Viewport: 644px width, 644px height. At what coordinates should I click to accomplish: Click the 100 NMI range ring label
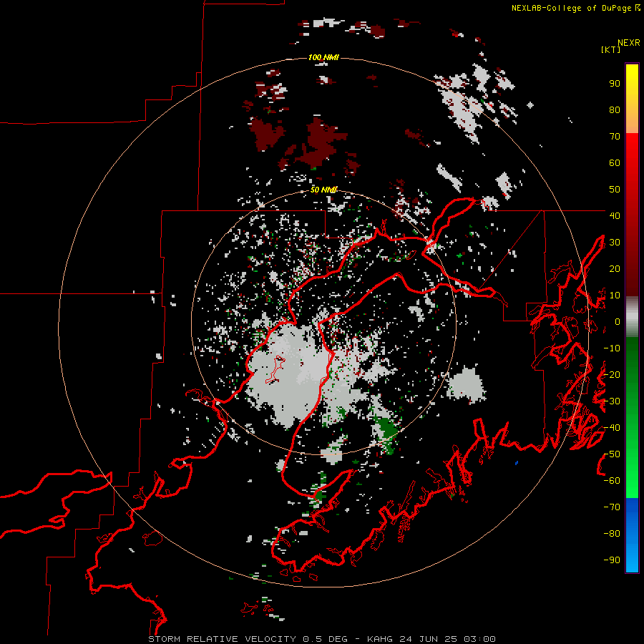tap(323, 57)
